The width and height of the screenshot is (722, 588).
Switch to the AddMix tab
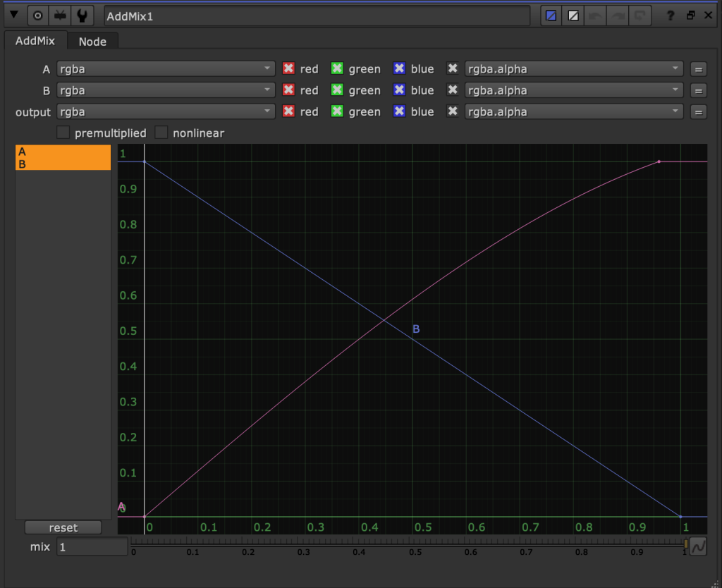[35, 40]
